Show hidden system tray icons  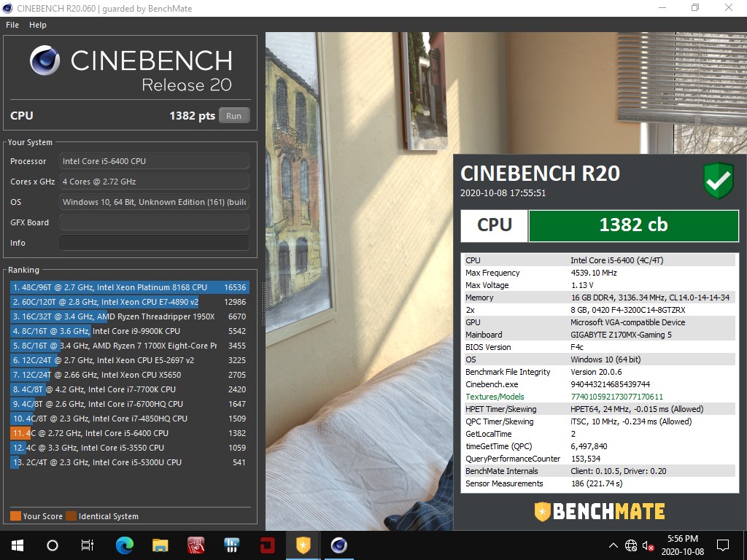[x=614, y=545]
